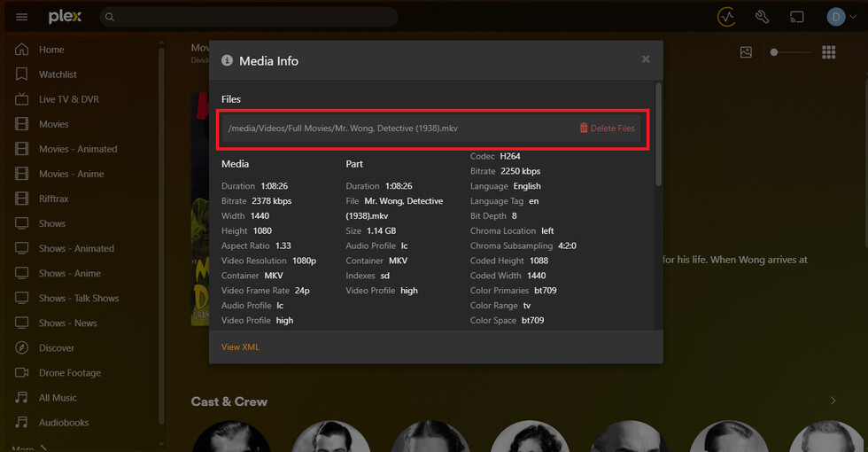Click the sidebar scrollbar
Screen dimensions: 868x452
coord(161,236)
